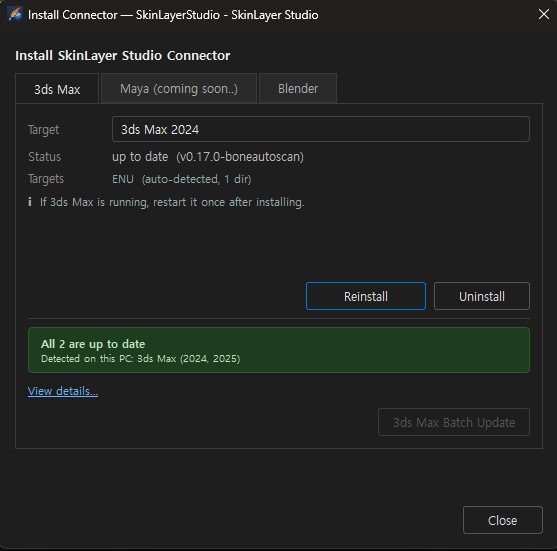Click the 'Target' field label
This screenshot has width=557, height=551.
click(x=43, y=130)
